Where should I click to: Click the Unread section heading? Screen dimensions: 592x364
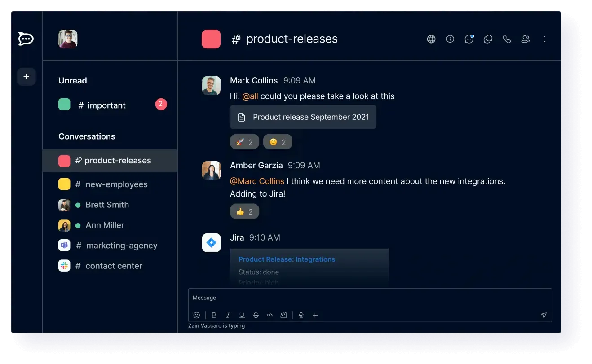(73, 81)
